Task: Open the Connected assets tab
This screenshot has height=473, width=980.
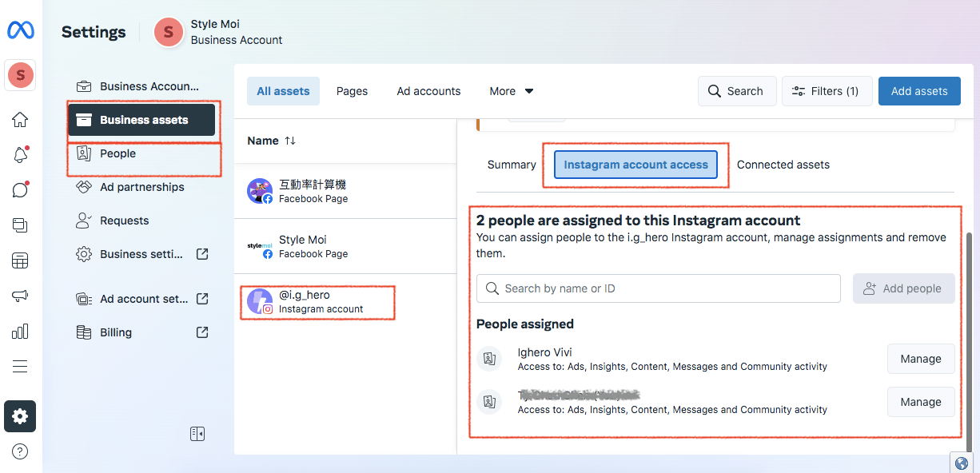Action: click(783, 165)
